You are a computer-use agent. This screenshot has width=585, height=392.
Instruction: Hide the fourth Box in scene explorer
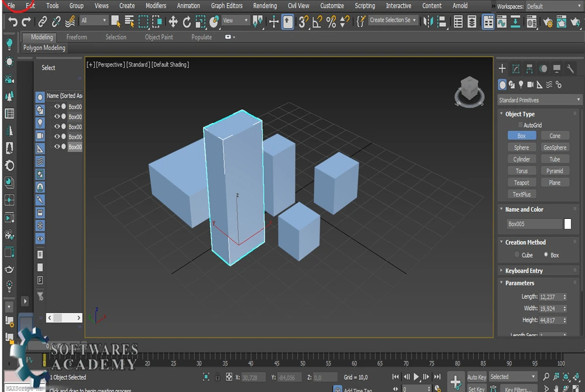click(x=57, y=136)
